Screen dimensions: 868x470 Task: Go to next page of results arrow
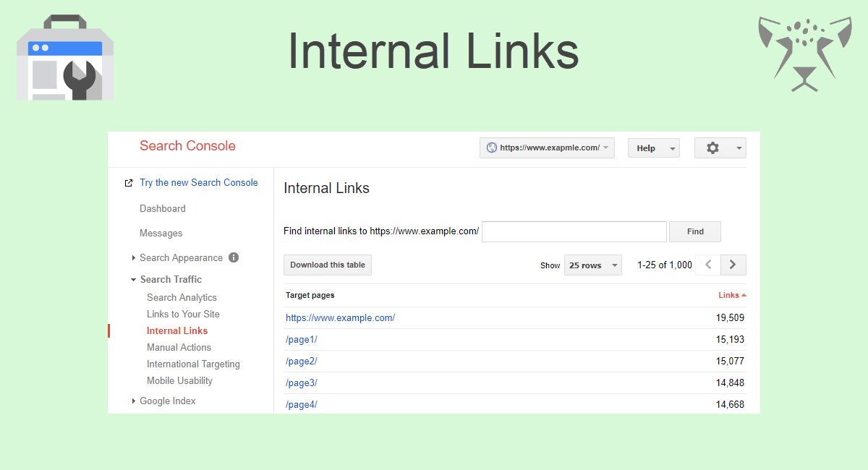point(733,265)
